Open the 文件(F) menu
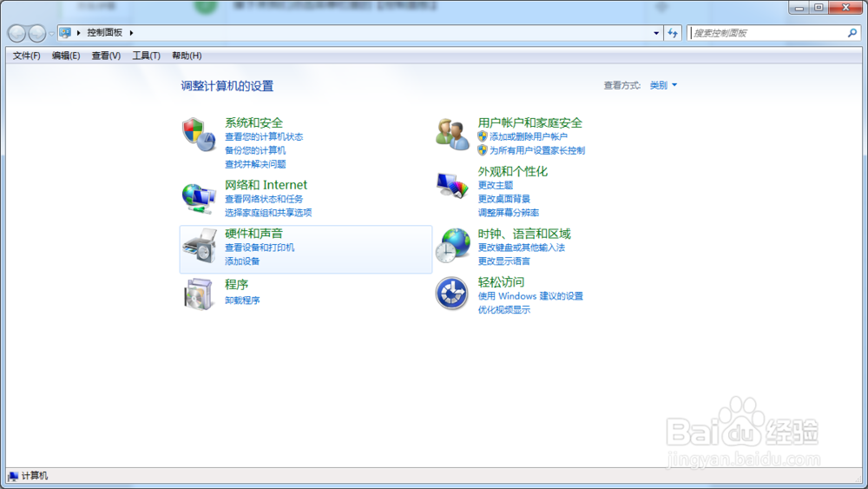 point(27,56)
